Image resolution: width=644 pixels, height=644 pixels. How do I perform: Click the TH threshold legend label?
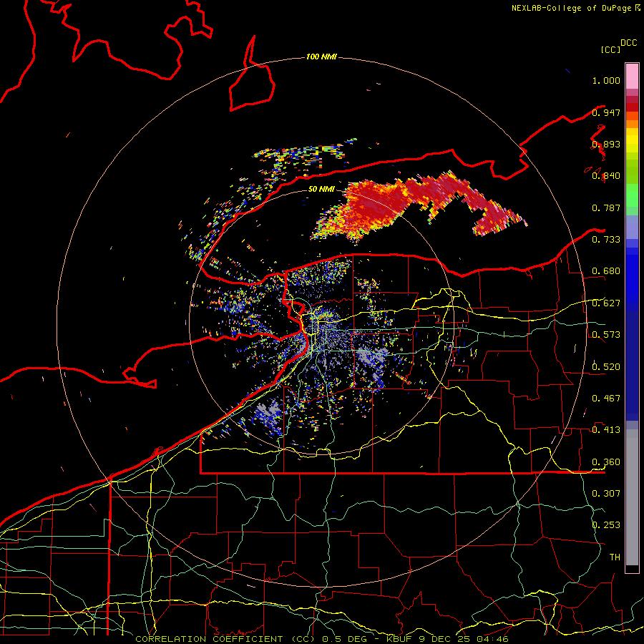pyautogui.click(x=615, y=557)
